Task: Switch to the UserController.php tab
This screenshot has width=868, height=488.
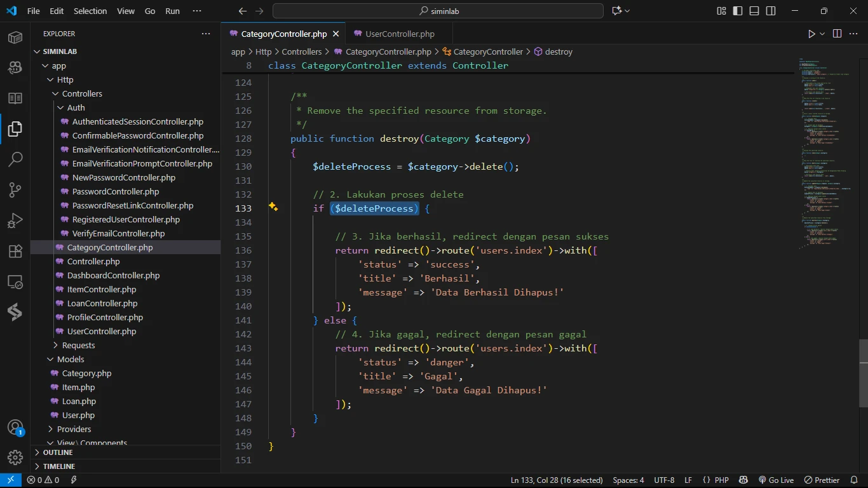Action: click(x=400, y=34)
